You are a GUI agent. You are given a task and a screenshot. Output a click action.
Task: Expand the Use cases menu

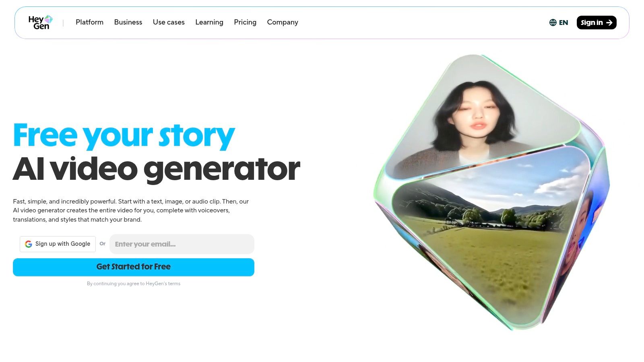coord(169,22)
